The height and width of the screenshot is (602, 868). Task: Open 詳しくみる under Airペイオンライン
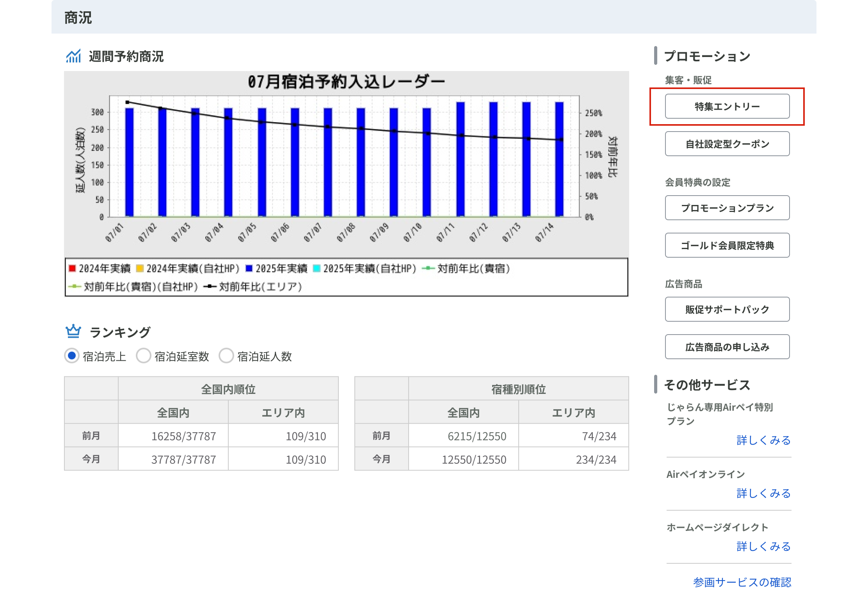coord(763,493)
